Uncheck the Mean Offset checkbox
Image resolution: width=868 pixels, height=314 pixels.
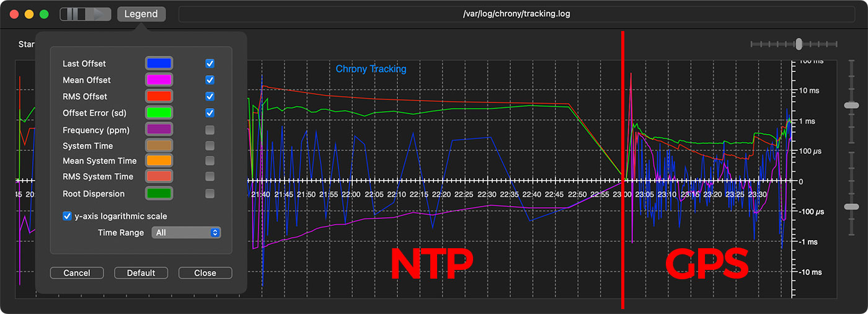pyautogui.click(x=210, y=80)
